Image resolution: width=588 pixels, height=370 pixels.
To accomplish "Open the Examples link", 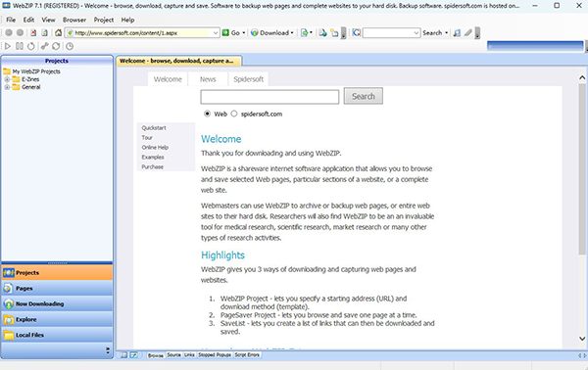I will [x=153, y=158].
